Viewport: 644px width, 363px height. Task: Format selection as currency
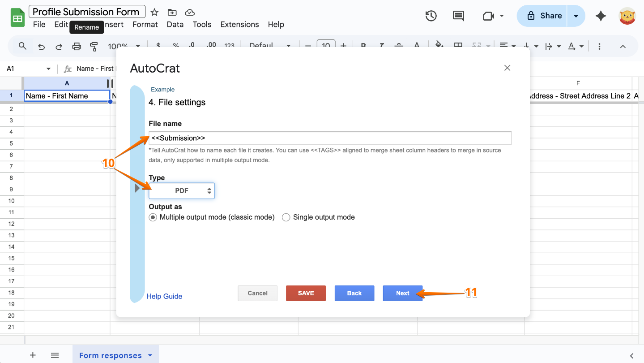158,46
